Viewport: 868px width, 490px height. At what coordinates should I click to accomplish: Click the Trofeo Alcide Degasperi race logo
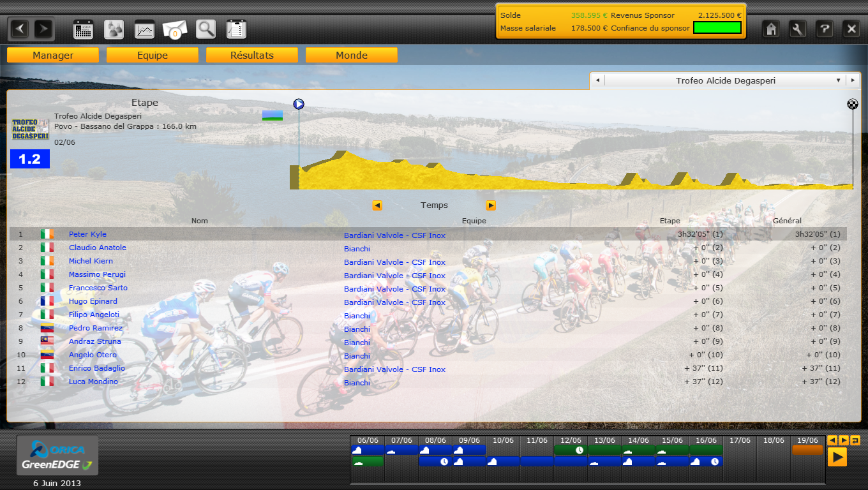click(31, 130)
